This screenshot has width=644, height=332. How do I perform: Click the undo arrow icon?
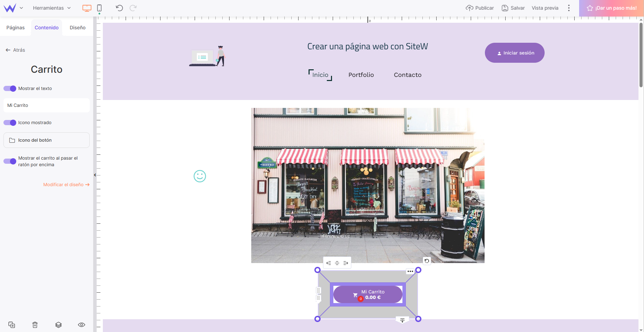click(x=119, y=8)
